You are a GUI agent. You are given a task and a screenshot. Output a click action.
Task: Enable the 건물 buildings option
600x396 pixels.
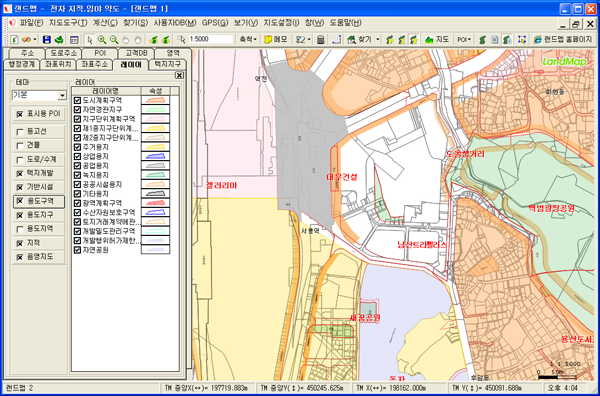(x=20, y=146)
